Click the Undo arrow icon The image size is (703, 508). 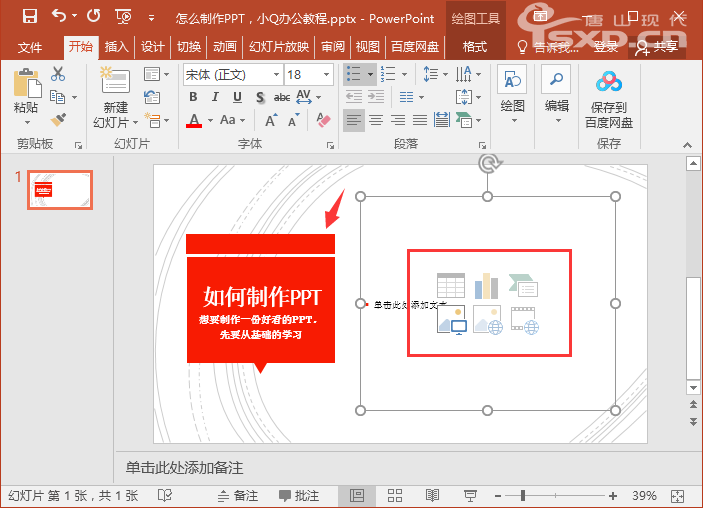tap(59, 16)
